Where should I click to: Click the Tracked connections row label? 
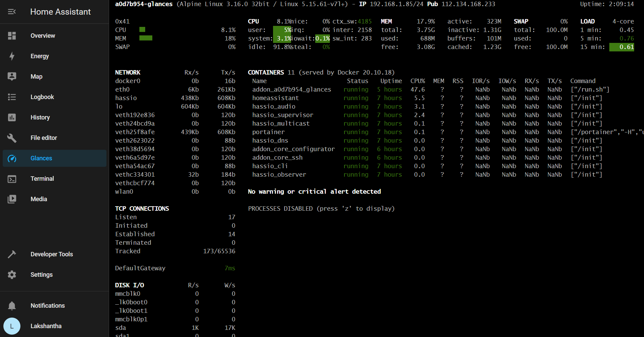(128, 251)
